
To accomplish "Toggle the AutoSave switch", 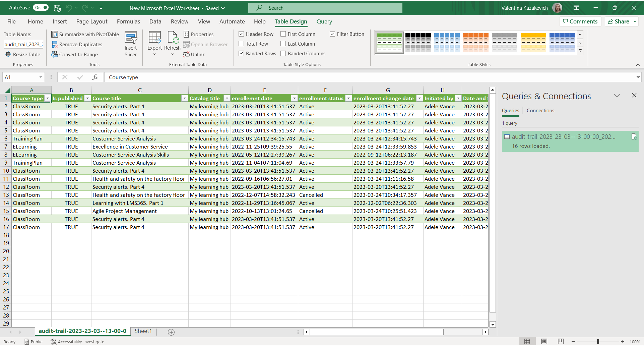I will click(41, 8).
